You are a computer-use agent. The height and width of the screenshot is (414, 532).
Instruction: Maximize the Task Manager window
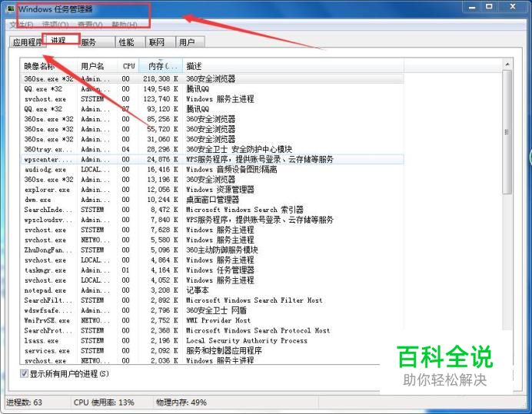pyautogui.click(x=489, y=7)
